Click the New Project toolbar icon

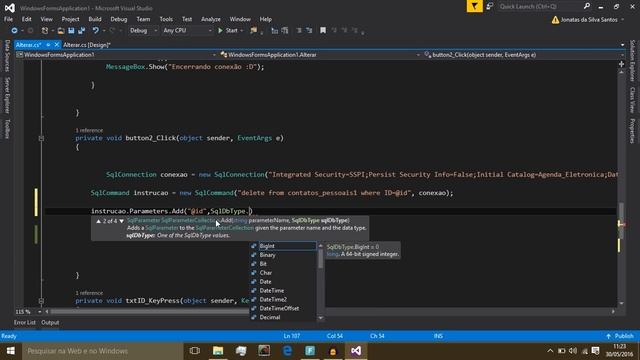tap(45, 31)
